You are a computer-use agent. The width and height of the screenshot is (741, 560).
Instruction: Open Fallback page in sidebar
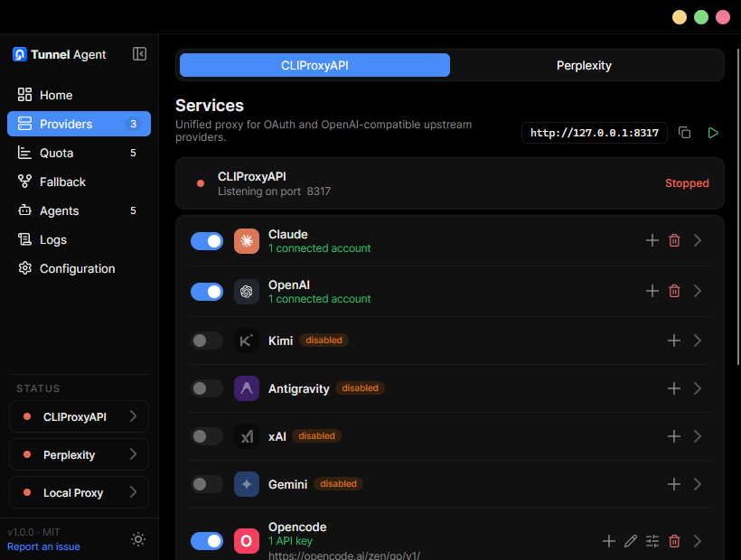pos(79,182)
